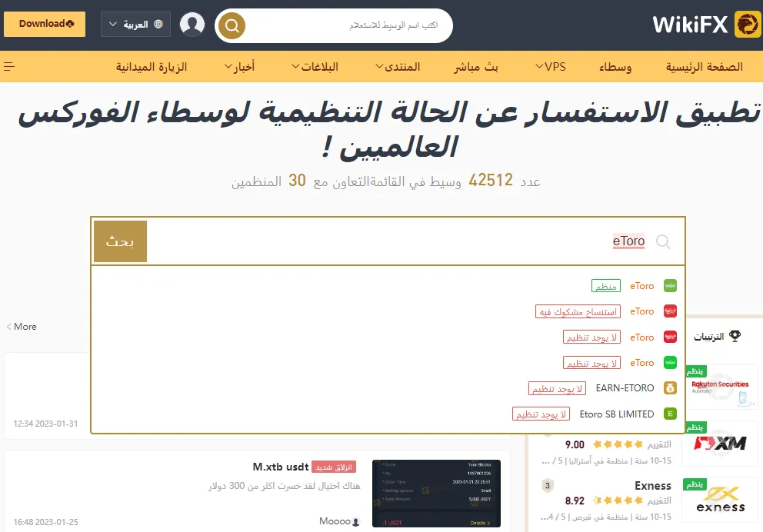Click the XM broker logo
The height and width of the screenshot is (532, 763).
(x=720, y=444)
